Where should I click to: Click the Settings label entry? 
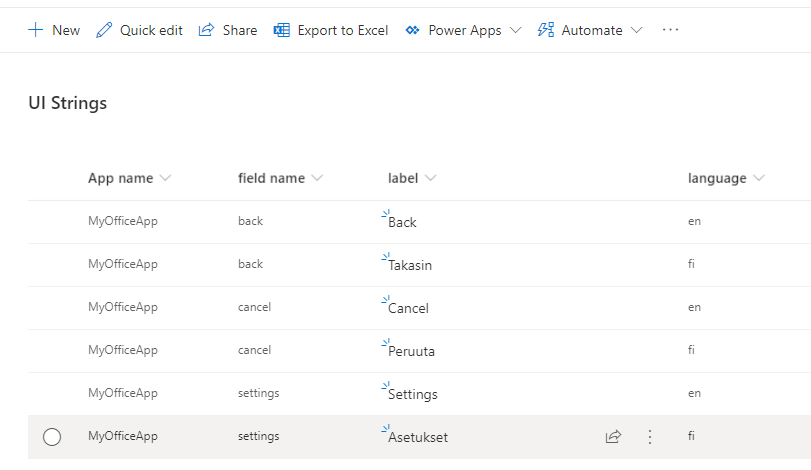[x=412, y=394]
